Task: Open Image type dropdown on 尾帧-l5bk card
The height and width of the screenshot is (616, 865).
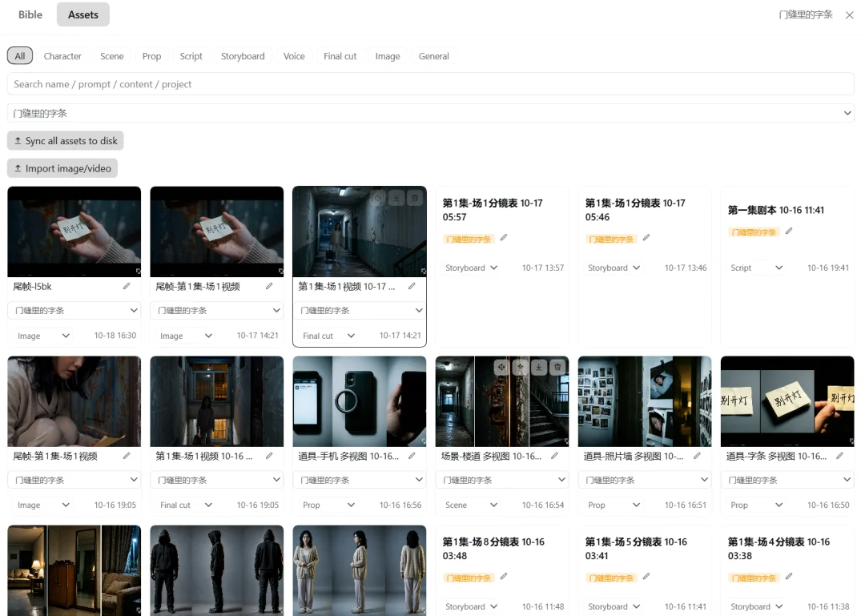Action: click(x=42, y=336)
